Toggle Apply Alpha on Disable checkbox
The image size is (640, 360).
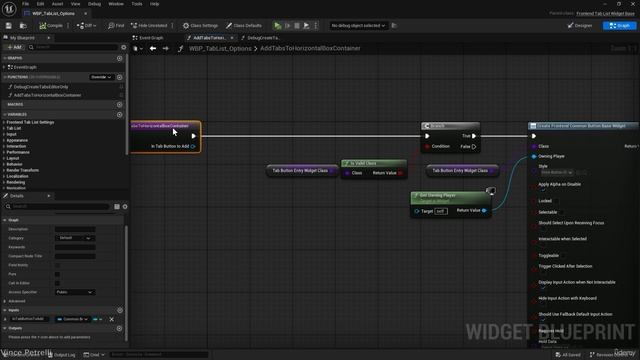pos(543,189)
